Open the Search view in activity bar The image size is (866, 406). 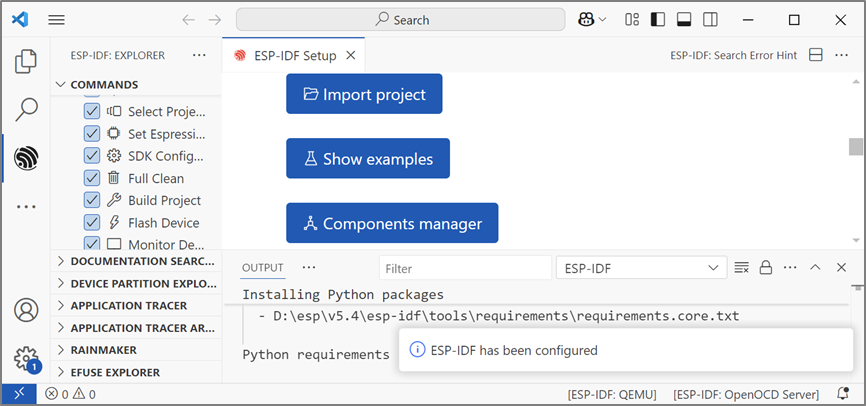(x=26, y=109)
